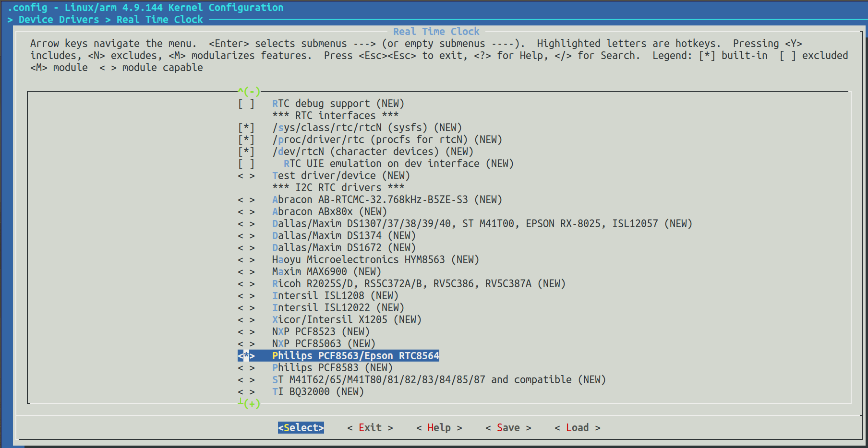Select the ST M41T62/65/M41T80 and compatible entry
The image size is (868, 448).
(x=439, y=380)
